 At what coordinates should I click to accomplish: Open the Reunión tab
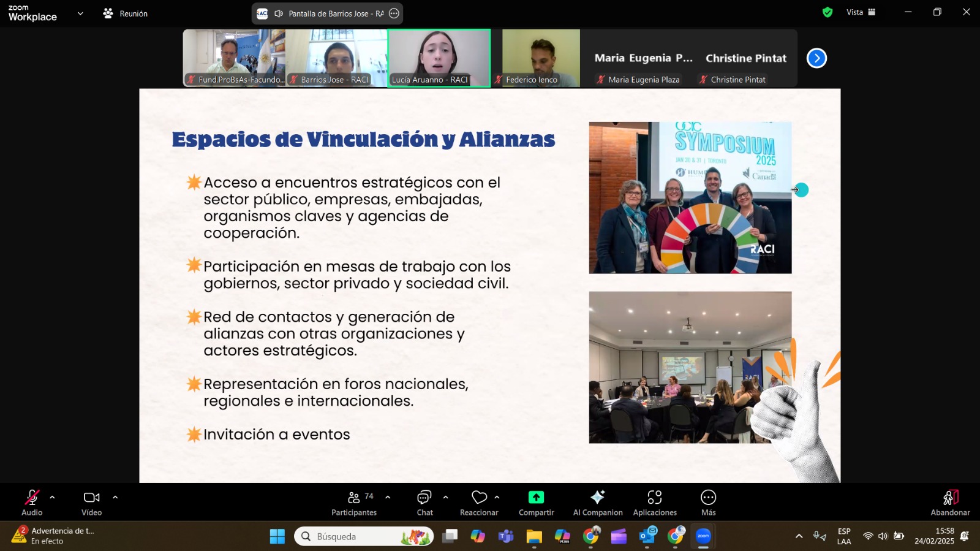[126, 13]
